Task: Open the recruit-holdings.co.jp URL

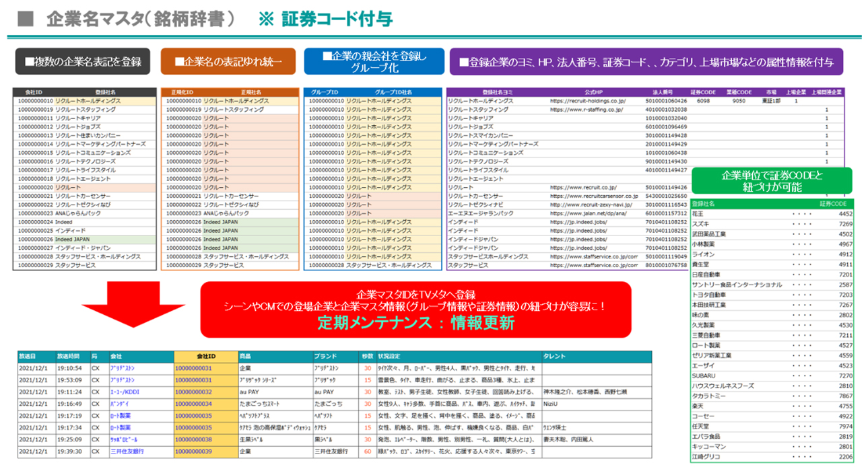Action: [588, 101]
